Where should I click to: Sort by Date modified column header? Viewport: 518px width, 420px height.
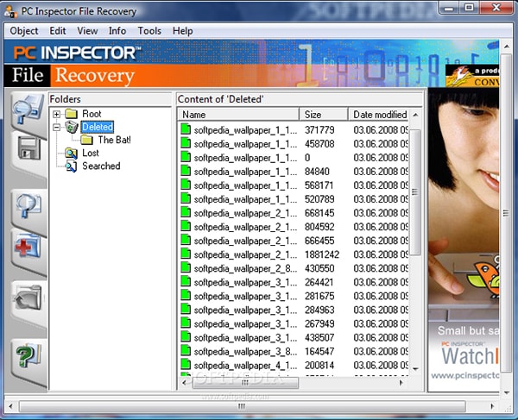point(379,115)
